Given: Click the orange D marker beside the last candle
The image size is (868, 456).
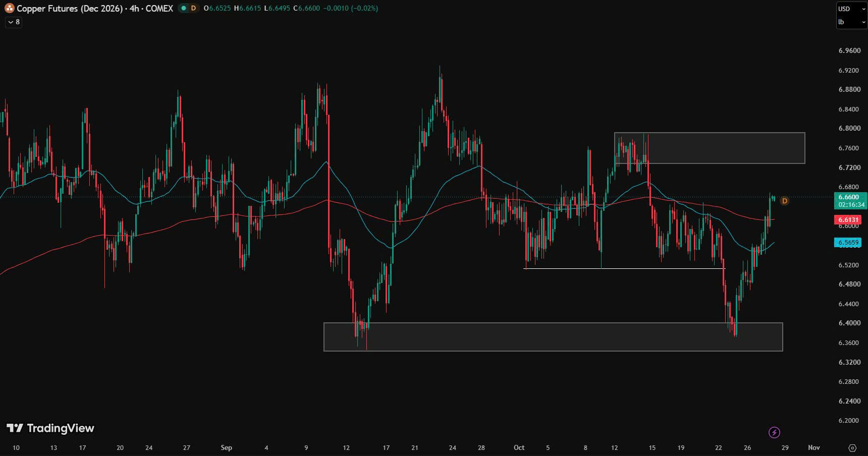Looking at the screenshot, I should [x=784, y=201].
